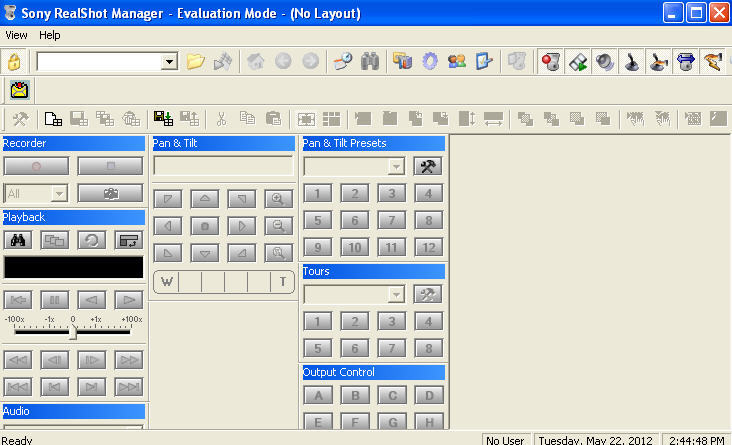Click the Pan & Tilt camera name field
This screenshot has height=445, width=732.
(x=223, y=166)
